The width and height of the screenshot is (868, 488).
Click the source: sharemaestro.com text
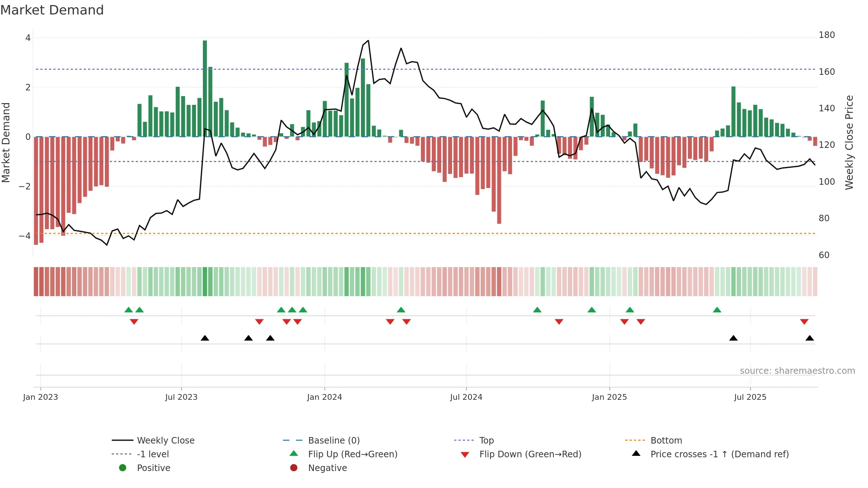click(797, 371)
